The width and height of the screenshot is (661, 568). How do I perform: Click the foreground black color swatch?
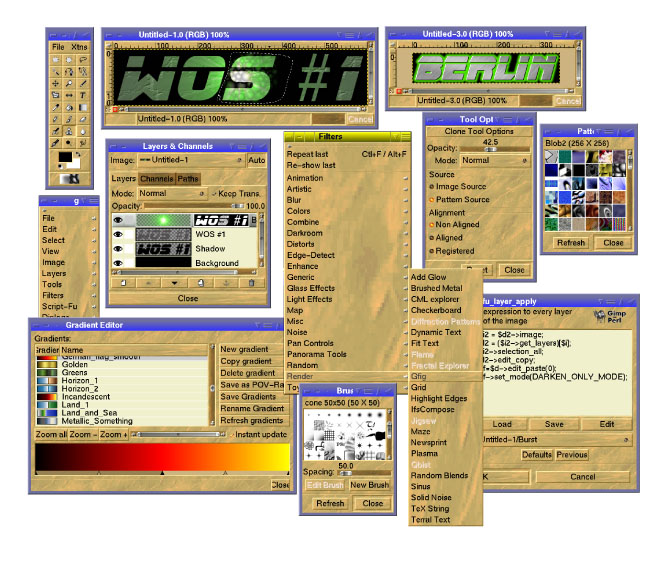[x=63, y=158]
